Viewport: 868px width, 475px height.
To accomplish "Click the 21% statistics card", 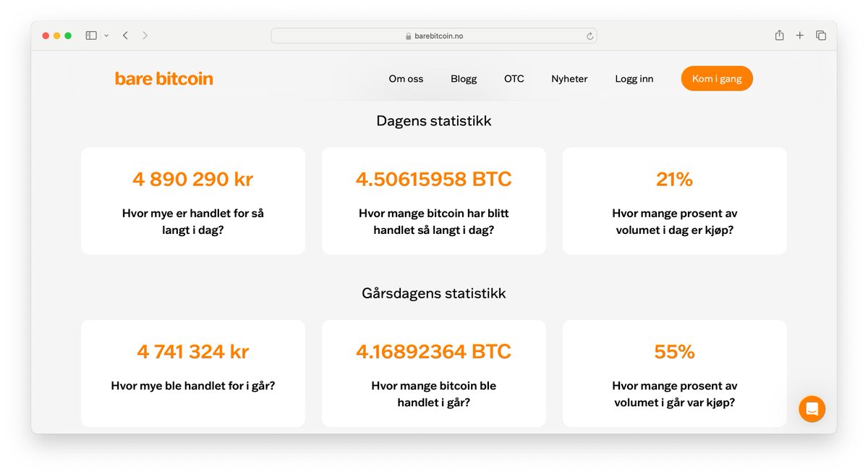I will (x=674, y=201).
